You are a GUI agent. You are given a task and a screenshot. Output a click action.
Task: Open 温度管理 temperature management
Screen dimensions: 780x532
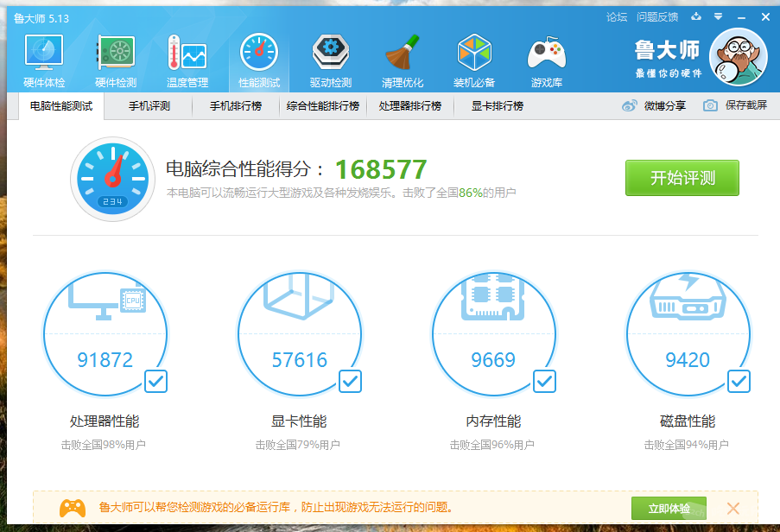point(187,61)
